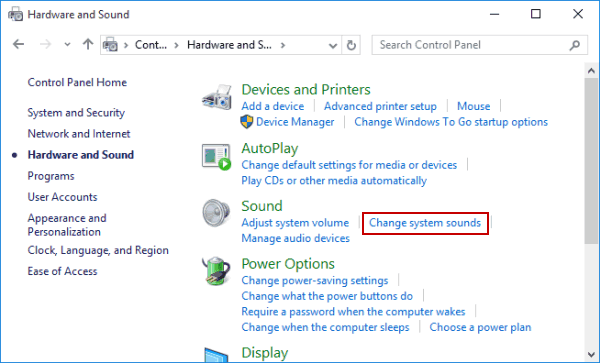Open the AutoPlay heading

coord(270,148)
